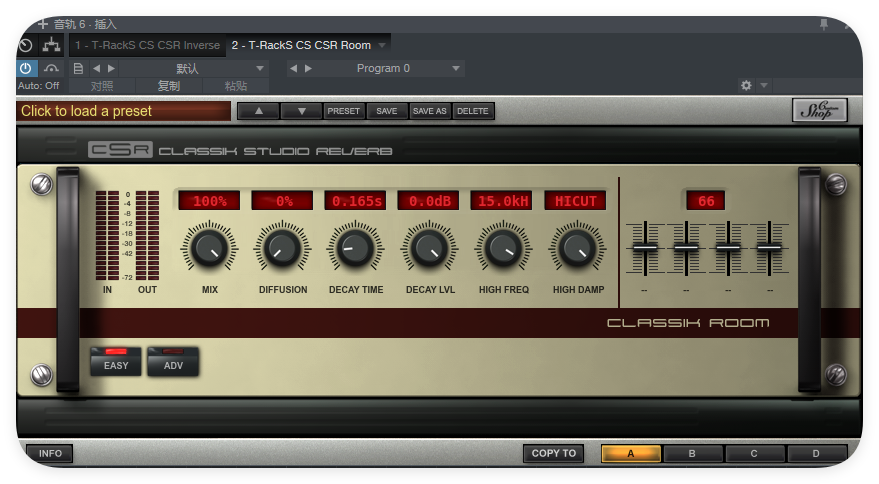Click the preset up arrow button
The image size is (879, 484).
(258, 111)
